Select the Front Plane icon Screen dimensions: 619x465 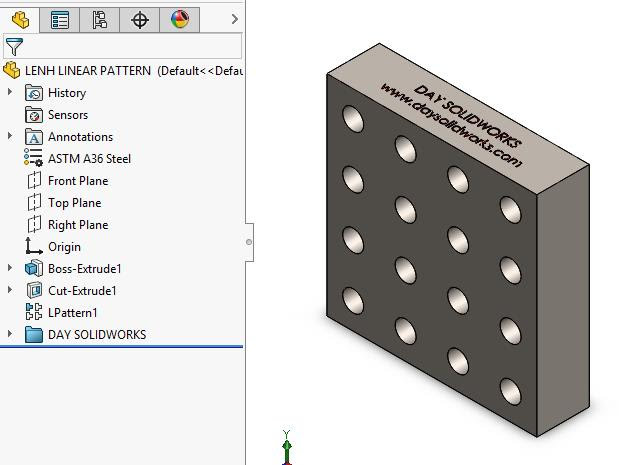pos(34,181)
